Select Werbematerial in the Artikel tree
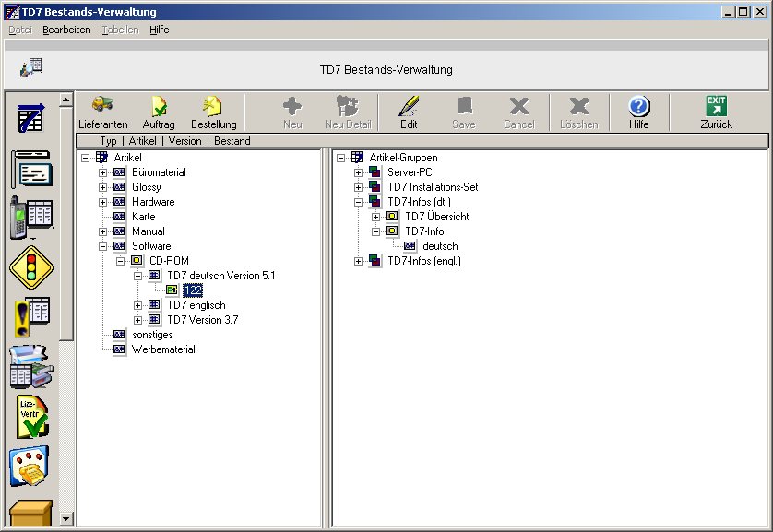773x532 pixels. click(x=163, y=349)
